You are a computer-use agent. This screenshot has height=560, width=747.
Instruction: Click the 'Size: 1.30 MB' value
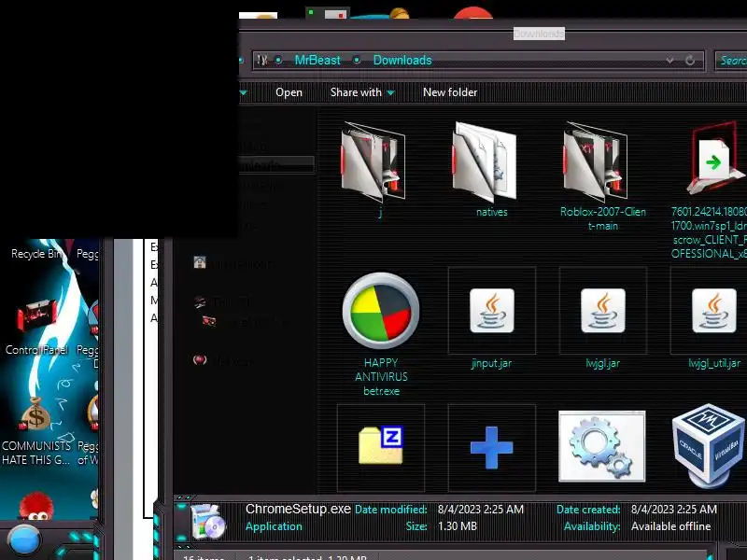point(458,526)
